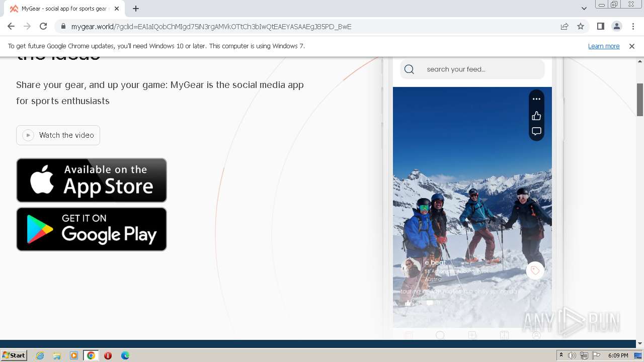Viewport: 644px width, 362px height.
Task: Open a new tab with the plus button
Action: click(x=136, y=9)
